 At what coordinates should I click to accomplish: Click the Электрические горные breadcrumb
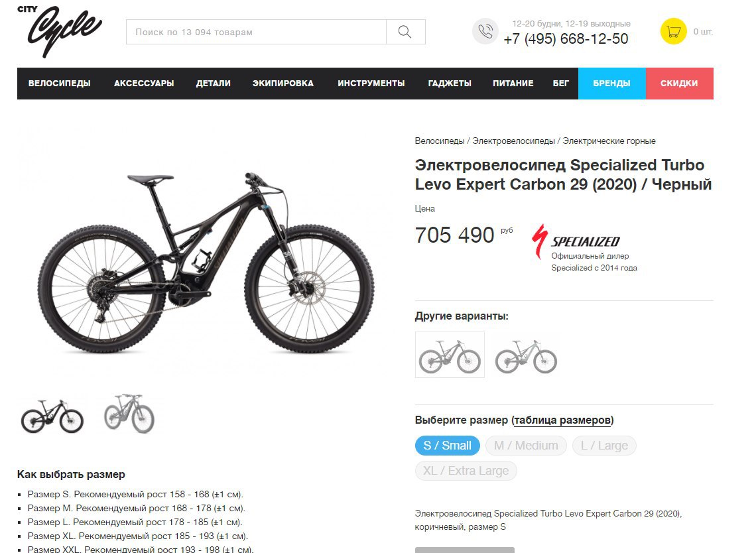click(609, 141)
